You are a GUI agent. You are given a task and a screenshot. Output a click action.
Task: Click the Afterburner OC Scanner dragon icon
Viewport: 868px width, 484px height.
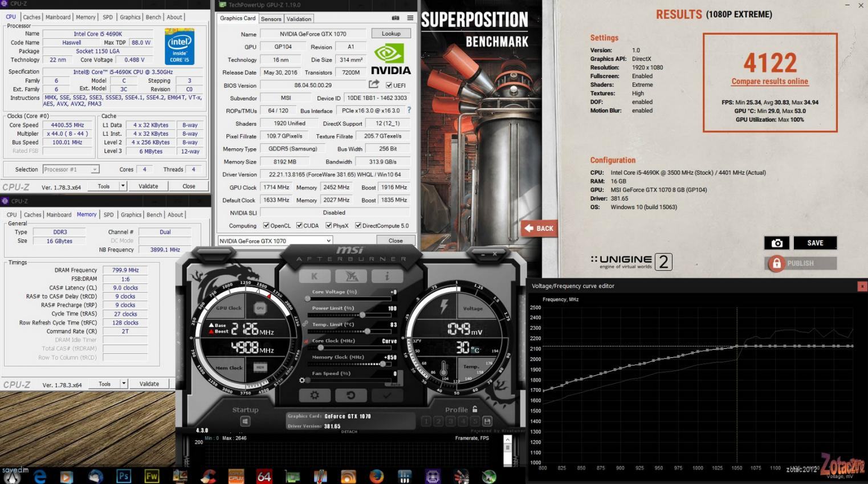351,276
